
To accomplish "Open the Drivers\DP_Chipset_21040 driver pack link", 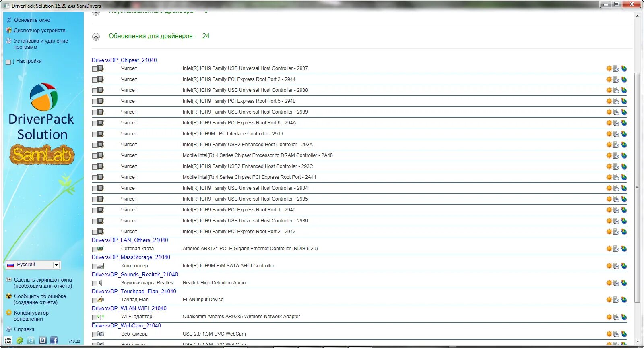I will 124,60.
